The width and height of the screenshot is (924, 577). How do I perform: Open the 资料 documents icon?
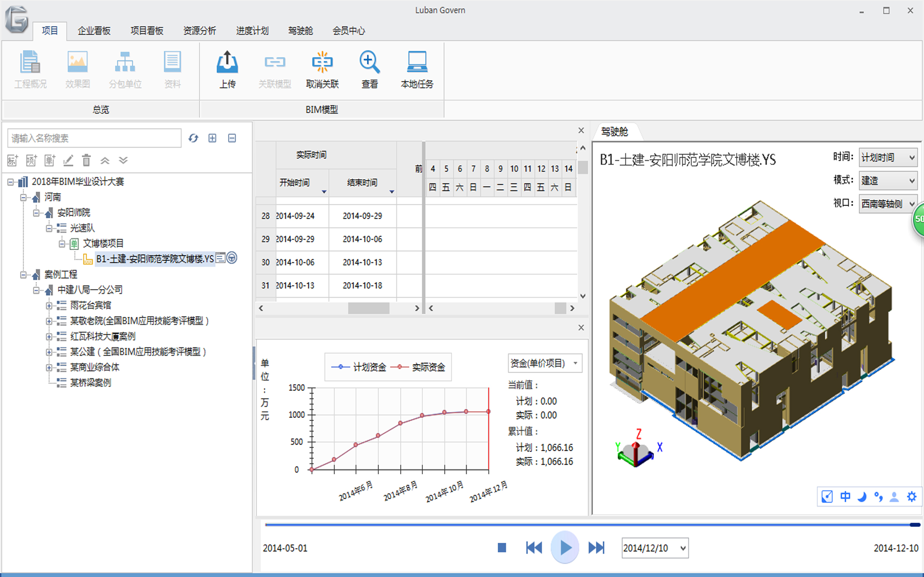pos(172,69)
